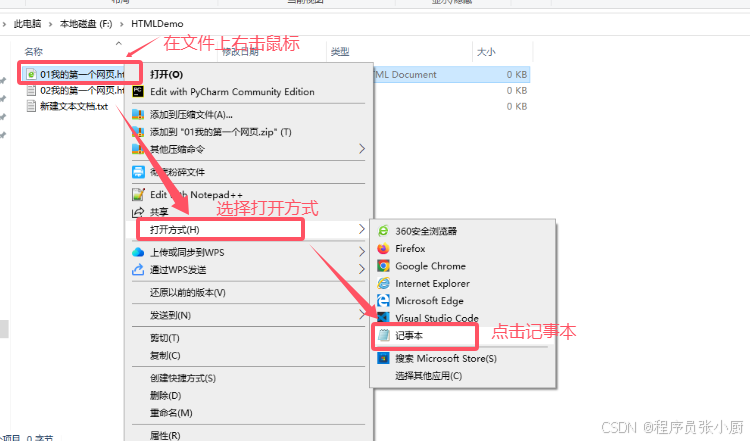Choose 上传或同步到WPS entry
The height and width of the screenshot is (441, 750).
[x=248, y=252]
